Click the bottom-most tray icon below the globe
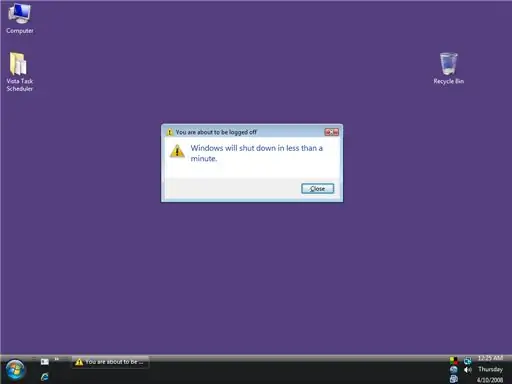Viewport: 512px width, 384px height. tap(453, 379)
